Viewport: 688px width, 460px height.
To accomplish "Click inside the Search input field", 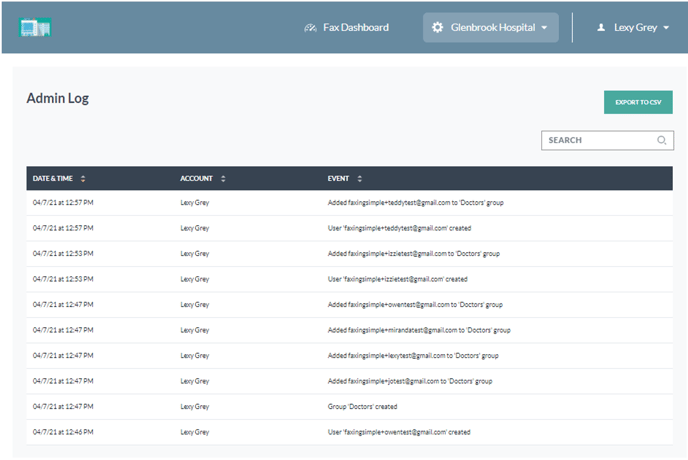I will tap(597, 141).
